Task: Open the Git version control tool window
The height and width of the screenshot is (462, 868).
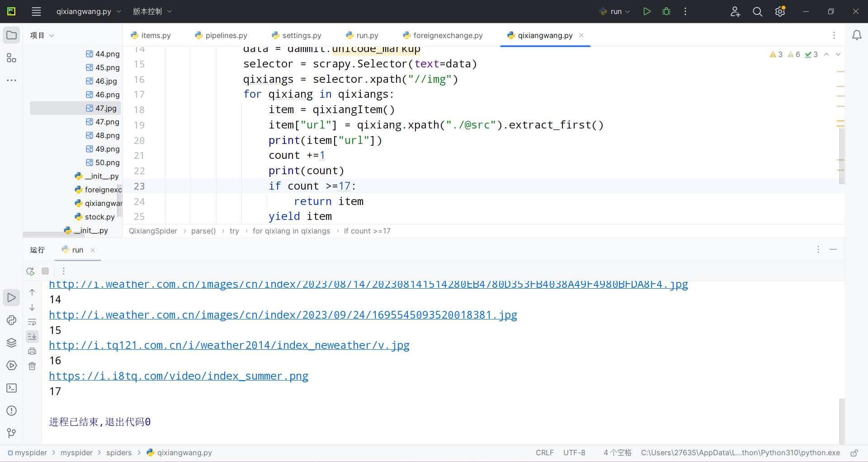Action: (12, 433)
